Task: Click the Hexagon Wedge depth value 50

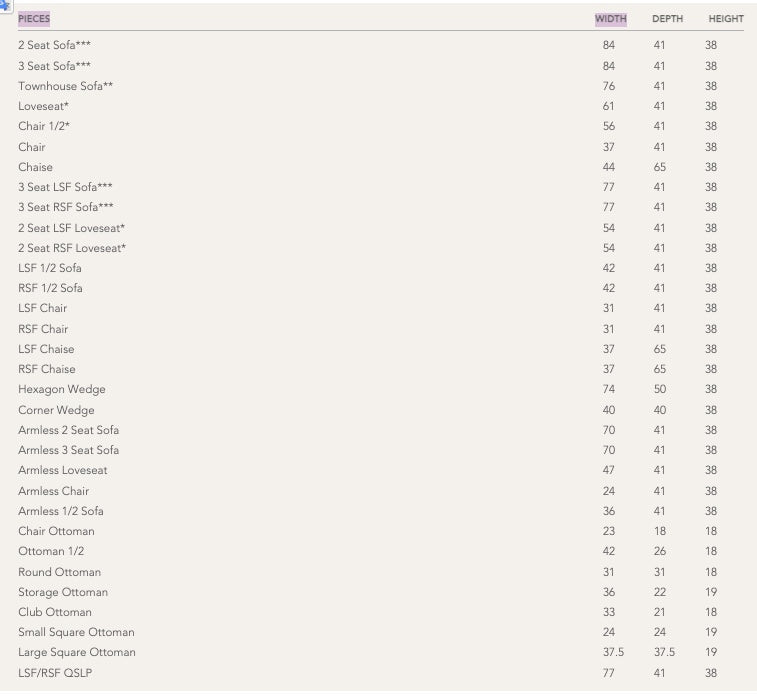Action: coord(660,389)
